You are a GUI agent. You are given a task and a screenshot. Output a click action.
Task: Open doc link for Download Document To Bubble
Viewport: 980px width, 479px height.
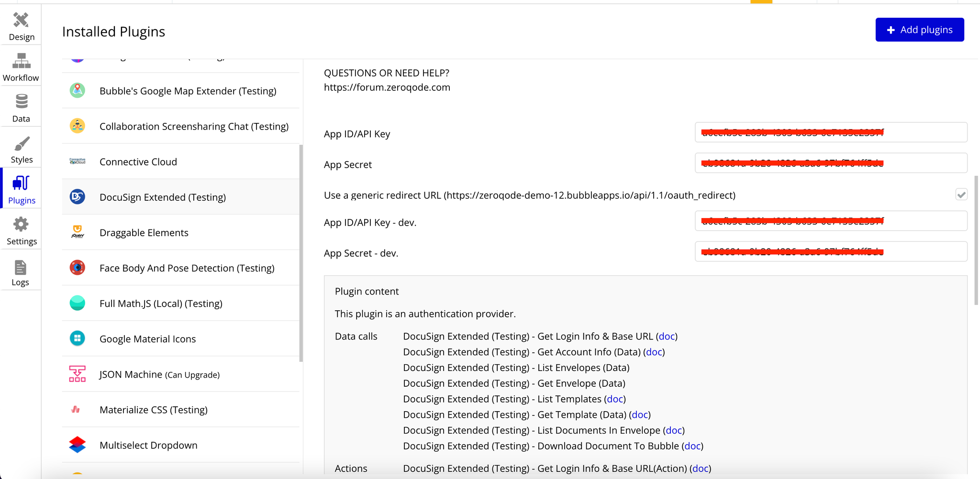coord(692,446)
